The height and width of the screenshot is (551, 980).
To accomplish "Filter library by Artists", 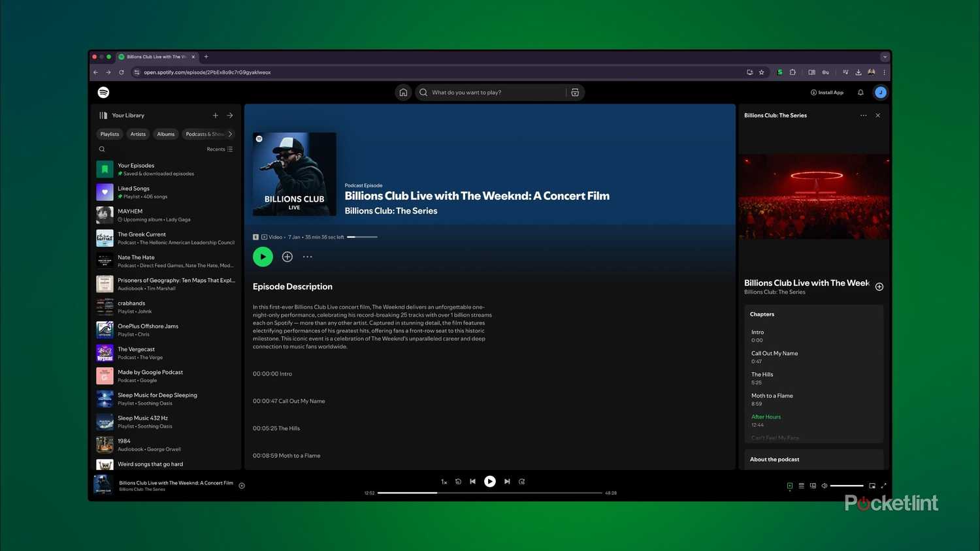I will click(x=138, y=134).
